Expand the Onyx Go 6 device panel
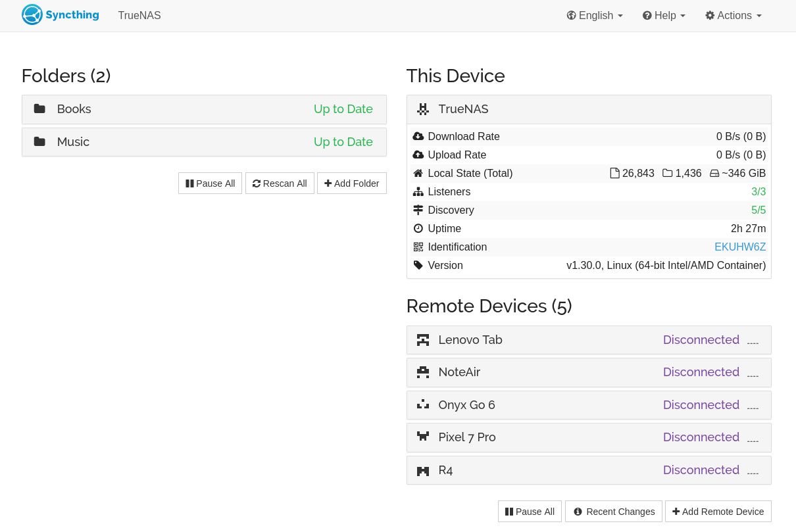 click(589, 405)
